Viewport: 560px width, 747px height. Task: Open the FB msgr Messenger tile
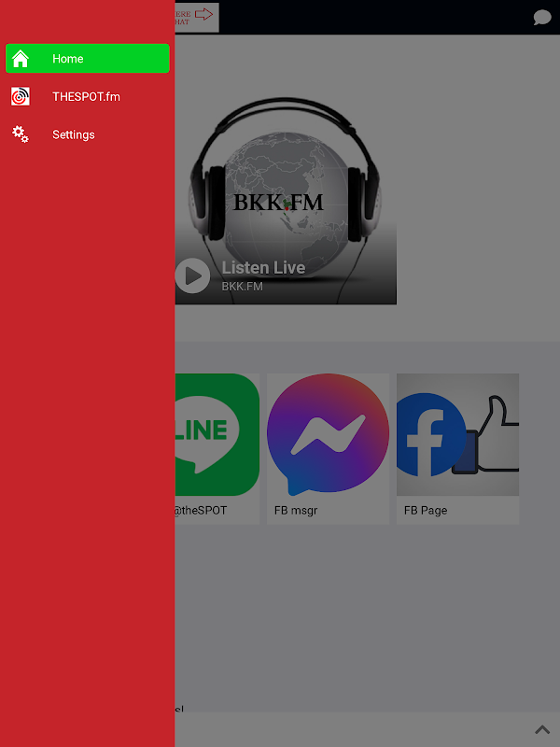click(329, 449)
